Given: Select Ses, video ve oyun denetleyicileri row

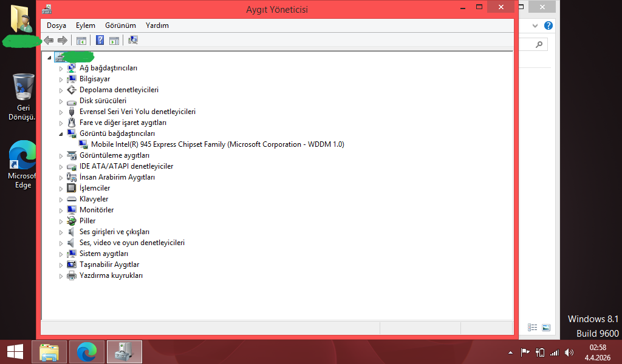Looking at the screenshot, I should pyautogui.click(x=132, y=243).
